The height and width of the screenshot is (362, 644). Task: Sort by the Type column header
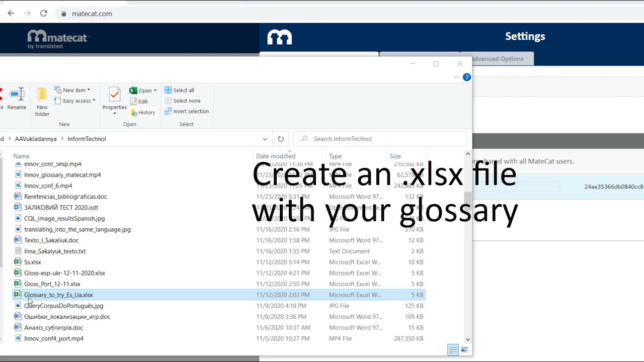click(335, 156)
